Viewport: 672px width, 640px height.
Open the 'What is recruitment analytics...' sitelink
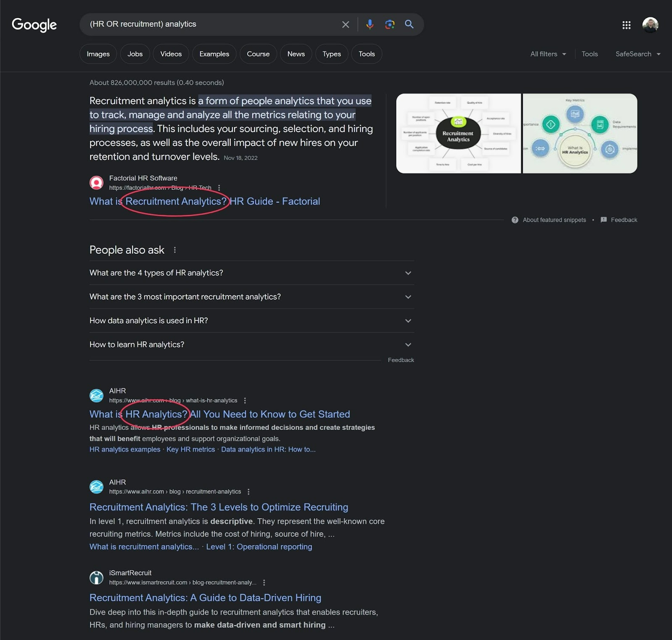point(144,547)
